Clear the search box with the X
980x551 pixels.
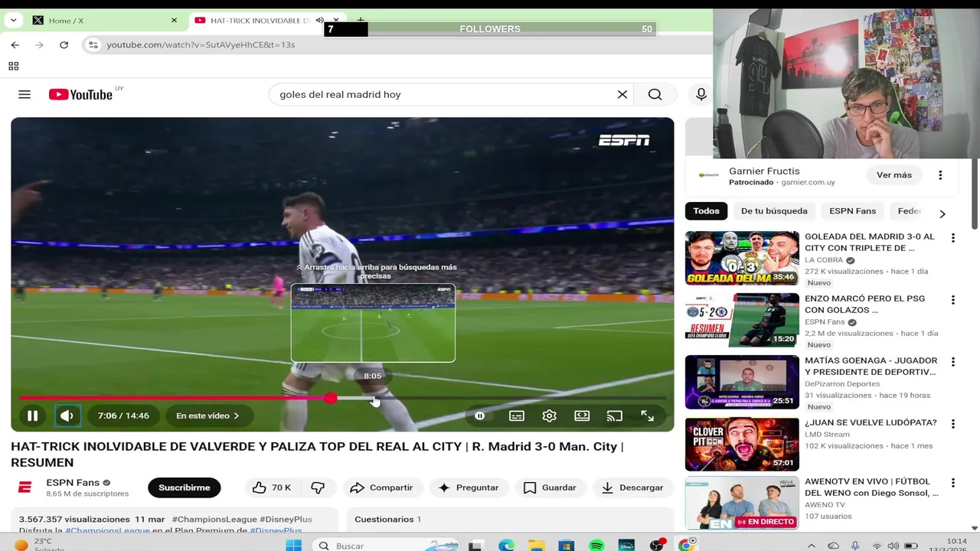click(622, 94)
